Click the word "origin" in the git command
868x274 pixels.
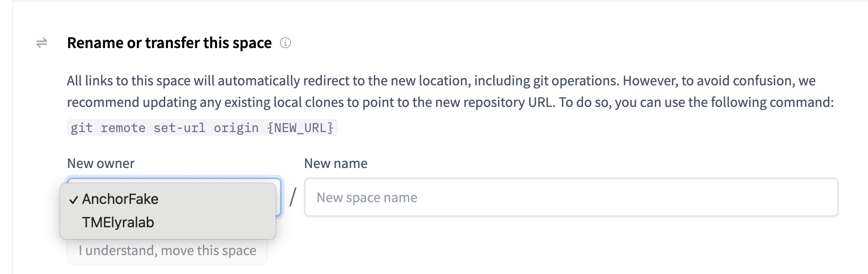[236, 128]
